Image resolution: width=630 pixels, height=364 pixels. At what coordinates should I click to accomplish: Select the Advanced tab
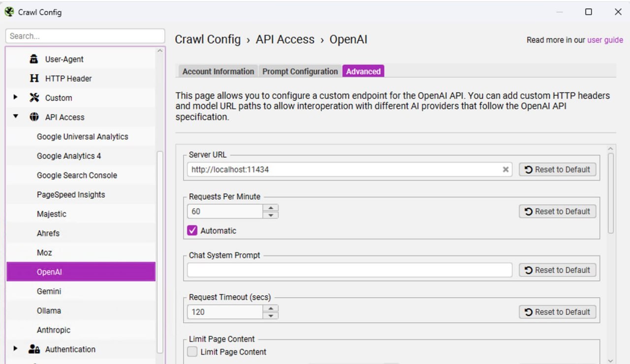click(363, 71)
